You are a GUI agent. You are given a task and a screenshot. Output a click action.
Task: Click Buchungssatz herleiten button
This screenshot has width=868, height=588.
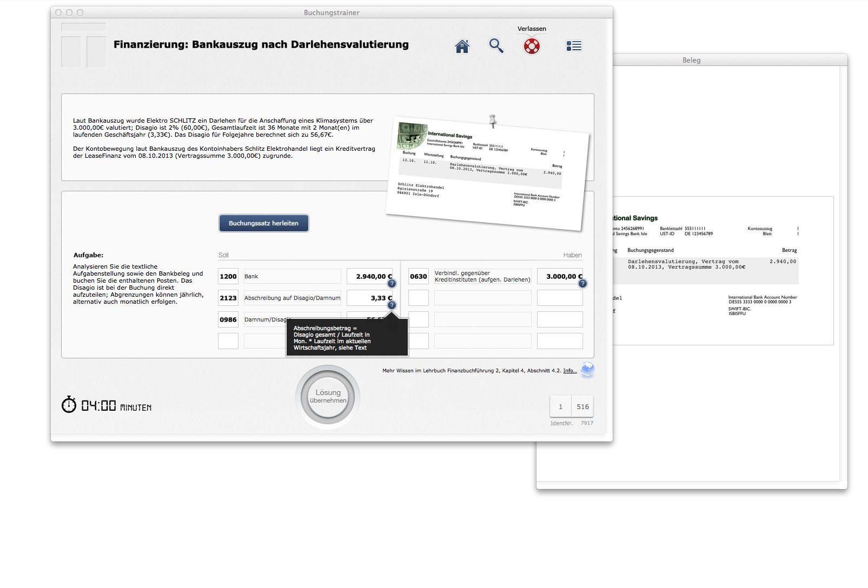click(x=263, y=223)
